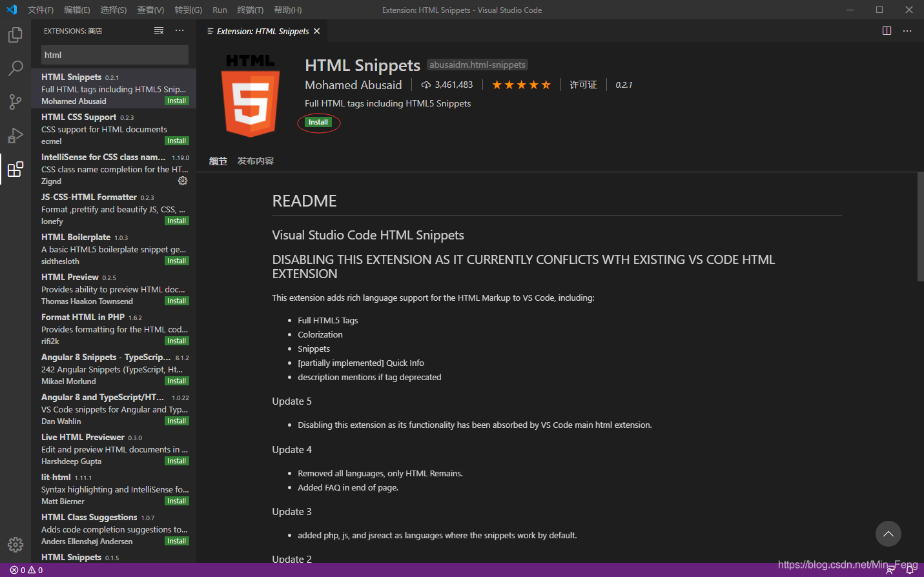Install Live HTML Previewer extension
Screen dimensions: 924x577
[176, 461]
